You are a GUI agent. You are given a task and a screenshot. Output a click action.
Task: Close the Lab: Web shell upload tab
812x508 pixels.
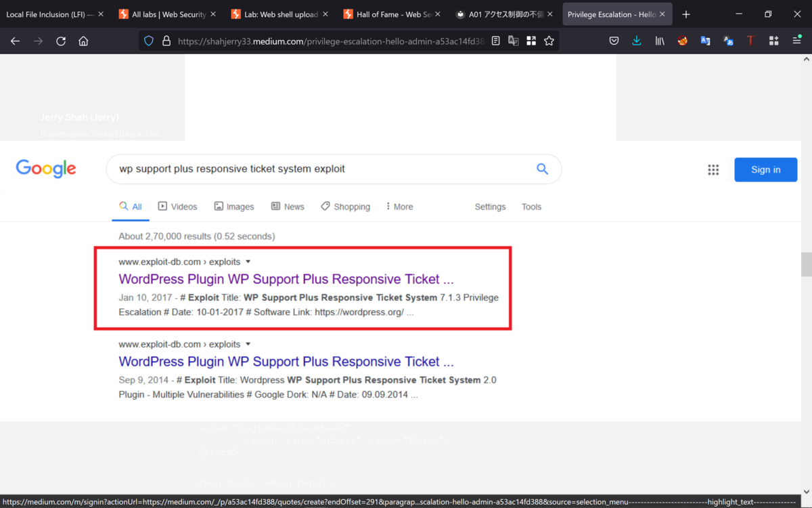(x=325, y=14)
